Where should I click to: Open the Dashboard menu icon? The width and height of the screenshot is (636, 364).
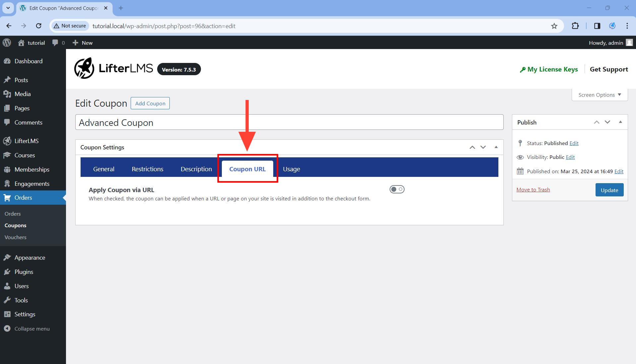(x=7, y=61)
